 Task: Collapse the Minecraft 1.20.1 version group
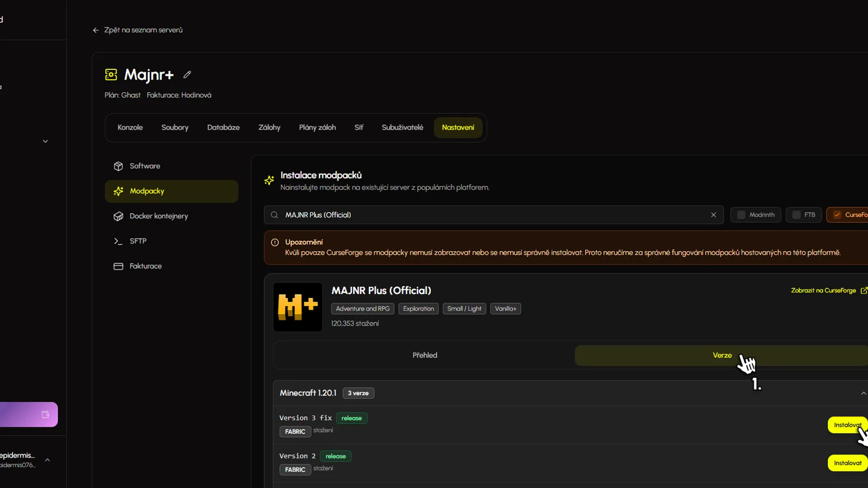coord(863,393)
